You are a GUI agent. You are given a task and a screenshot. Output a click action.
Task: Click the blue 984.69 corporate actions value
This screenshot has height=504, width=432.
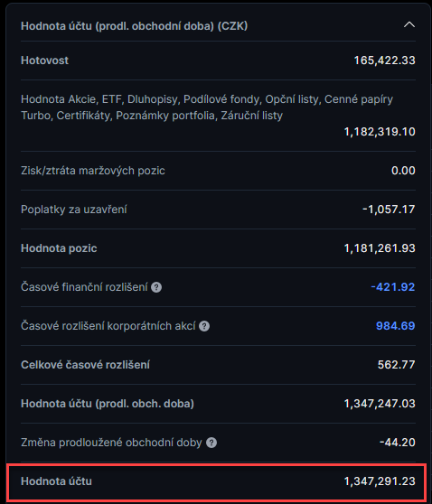pos(395,325)
